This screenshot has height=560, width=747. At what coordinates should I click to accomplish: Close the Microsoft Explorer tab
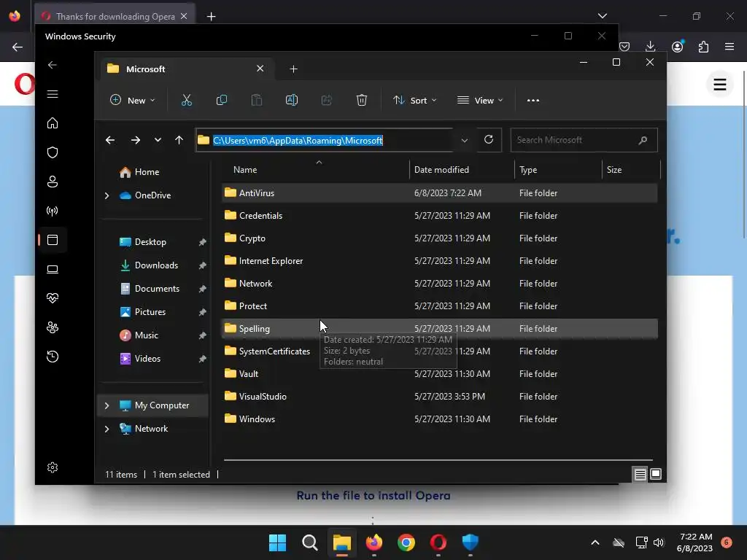pos(260,69)
